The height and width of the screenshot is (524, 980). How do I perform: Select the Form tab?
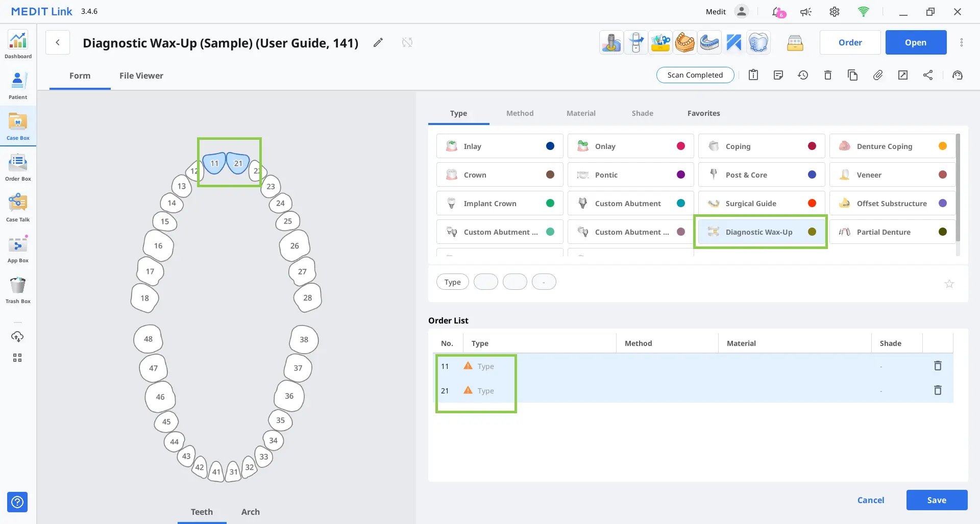(x=80, y=76)
